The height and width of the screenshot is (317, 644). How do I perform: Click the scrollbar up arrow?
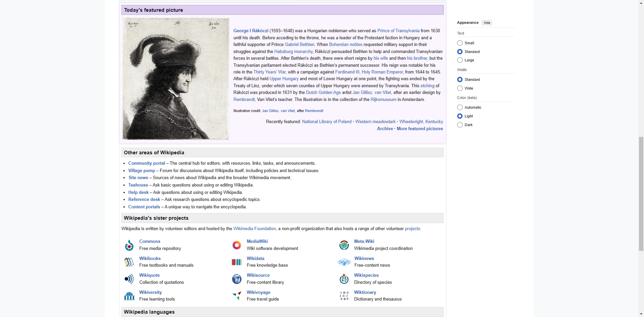[x=641, y=3]
